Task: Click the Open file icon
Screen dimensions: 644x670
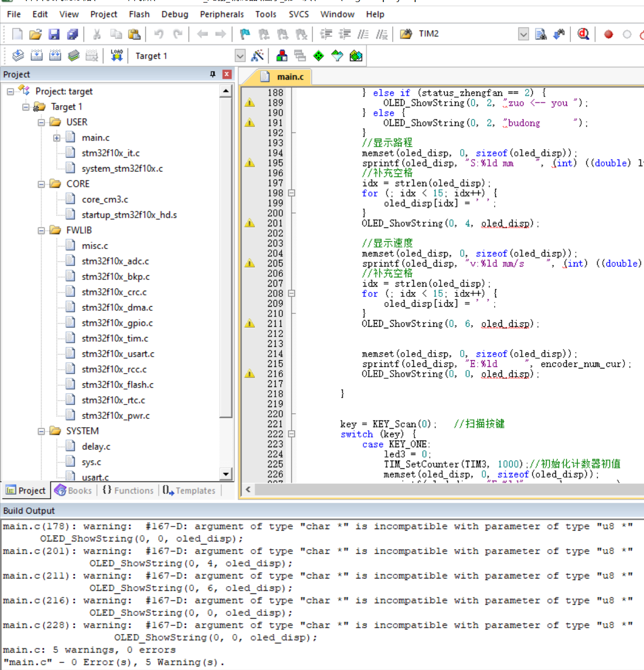Action: (x=36, y=34)
